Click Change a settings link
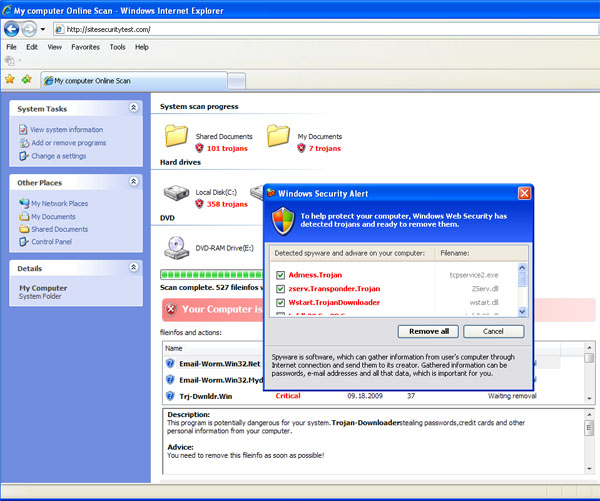 [59, 156]
